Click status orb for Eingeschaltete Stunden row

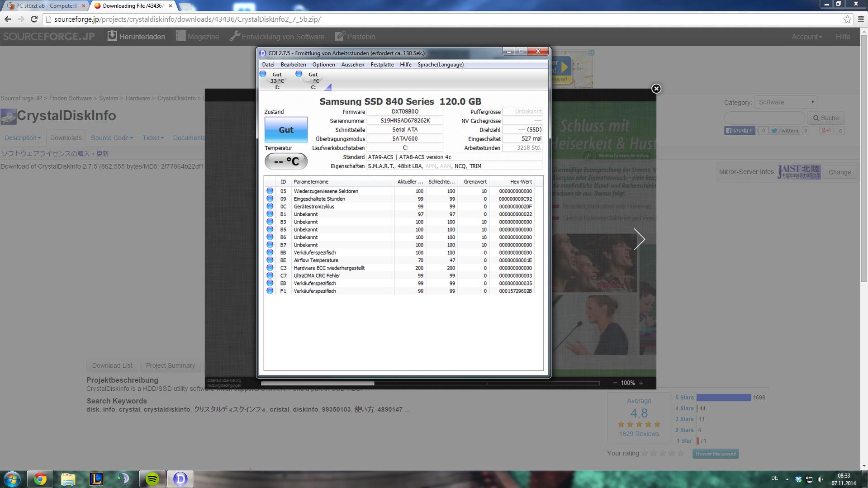click(270, 199)
